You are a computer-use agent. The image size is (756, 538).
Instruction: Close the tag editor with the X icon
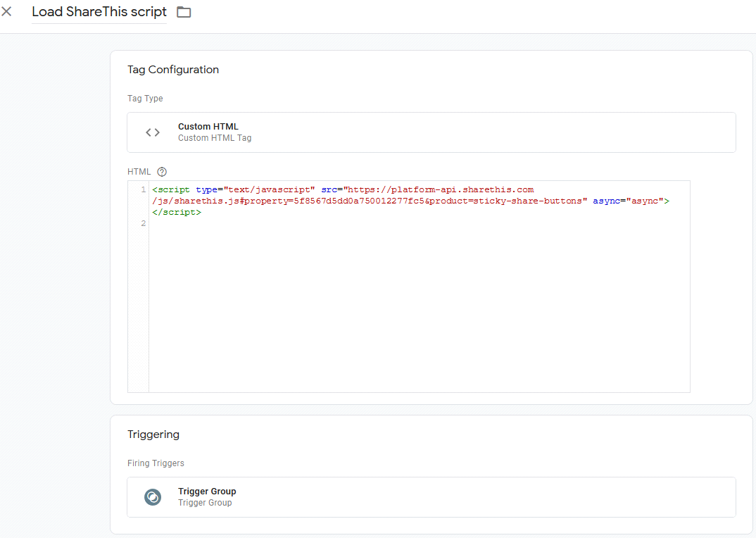point(7,11)
